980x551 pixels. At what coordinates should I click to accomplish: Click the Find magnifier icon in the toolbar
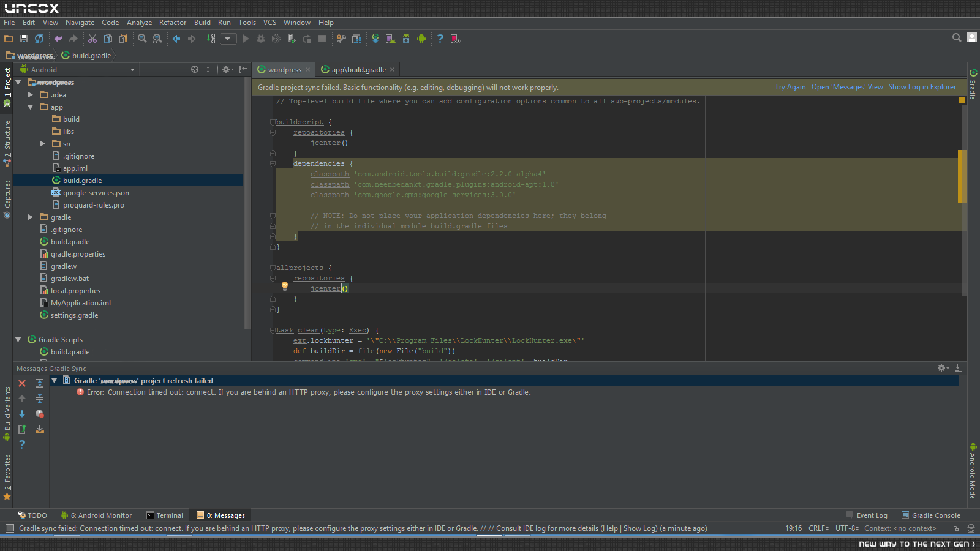click(142, 39)
